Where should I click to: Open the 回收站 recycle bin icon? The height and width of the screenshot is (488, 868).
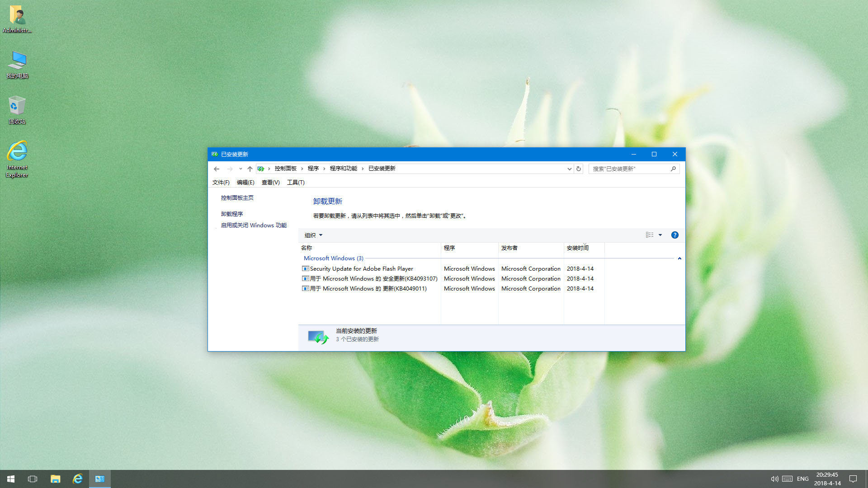tap(17, 110)
